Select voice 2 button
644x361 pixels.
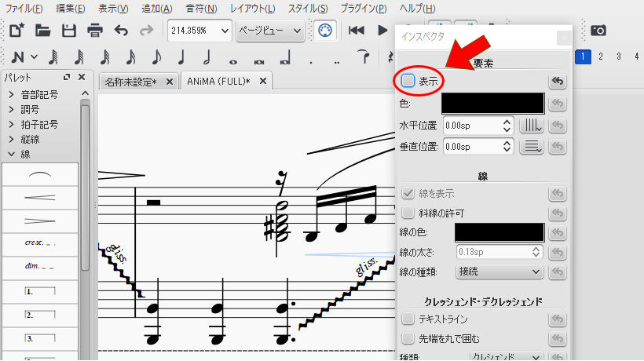click(601, 57)
